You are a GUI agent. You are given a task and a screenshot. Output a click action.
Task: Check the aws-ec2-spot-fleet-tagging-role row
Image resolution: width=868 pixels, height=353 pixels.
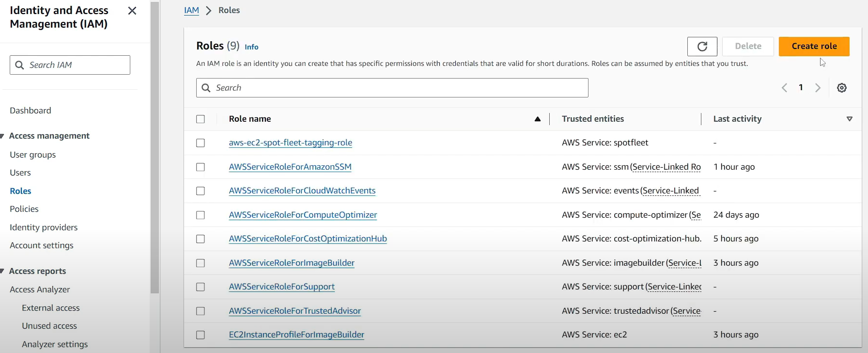(201, 143)
